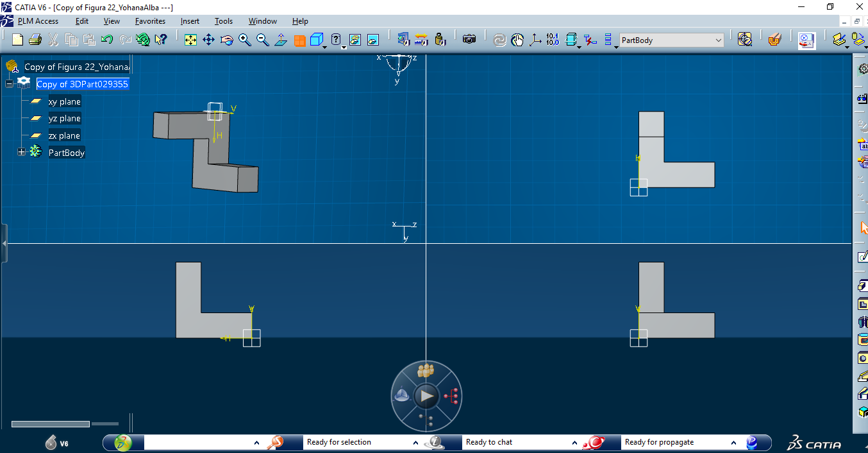Click the Capture camera icon
The width and height of the screenshot is (868, 453).
tap(469, 40)
